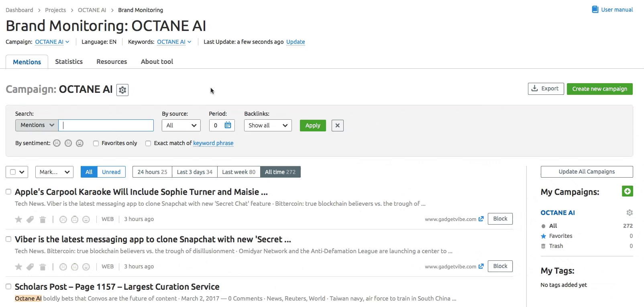Open Favorites in My Campaigns
The height and width of the screenshot is (307, 644).
click(x=560, y=236)
